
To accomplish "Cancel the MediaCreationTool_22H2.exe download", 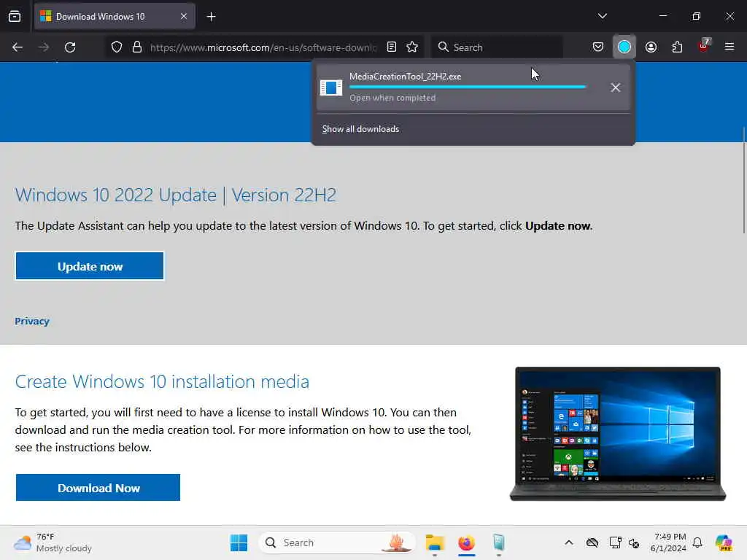I will [615, 87].
